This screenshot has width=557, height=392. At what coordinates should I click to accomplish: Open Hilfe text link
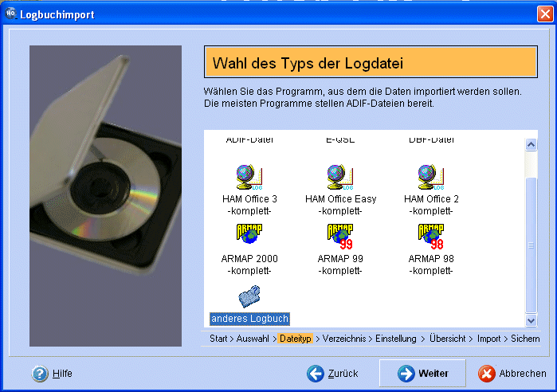tap(62, 374)
